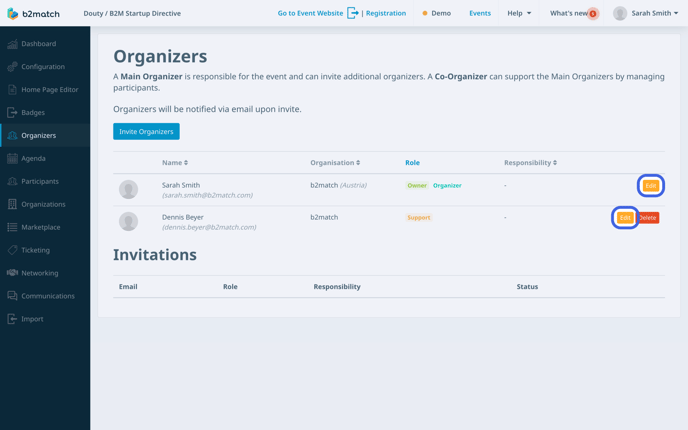Open Configuration in the sidebar
The width and height of the screenshot is (688, 430).
[x=45, y=67]
